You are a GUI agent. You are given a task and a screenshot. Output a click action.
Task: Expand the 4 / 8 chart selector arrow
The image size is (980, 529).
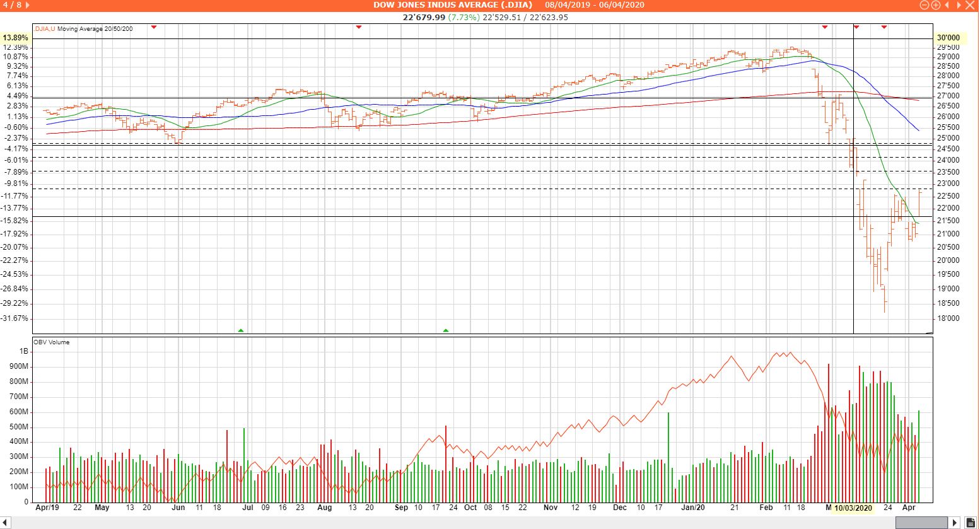point(27,5)
